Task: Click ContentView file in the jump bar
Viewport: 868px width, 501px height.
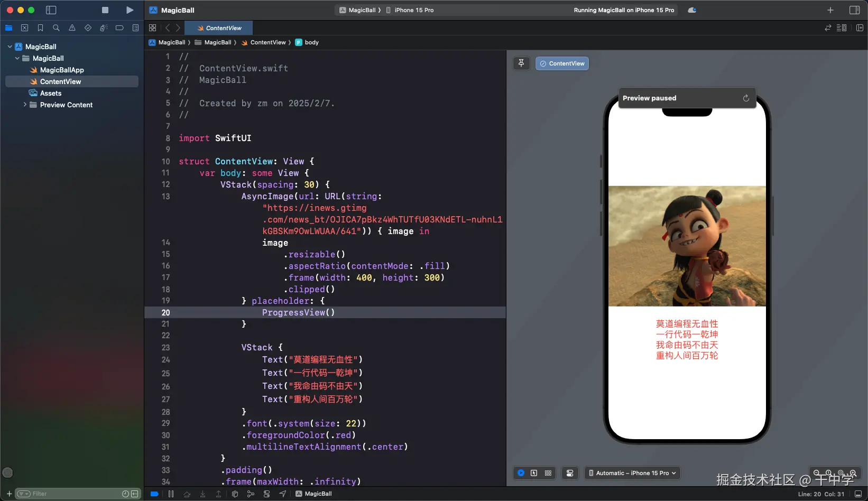Action: [x=263, y=42]
